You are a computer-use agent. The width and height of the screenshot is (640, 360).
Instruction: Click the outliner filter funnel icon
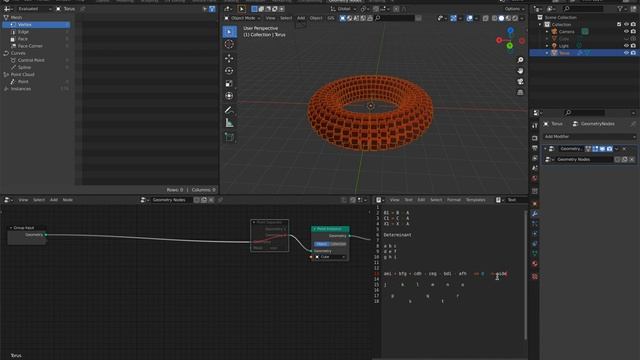(x=620, y=9)
